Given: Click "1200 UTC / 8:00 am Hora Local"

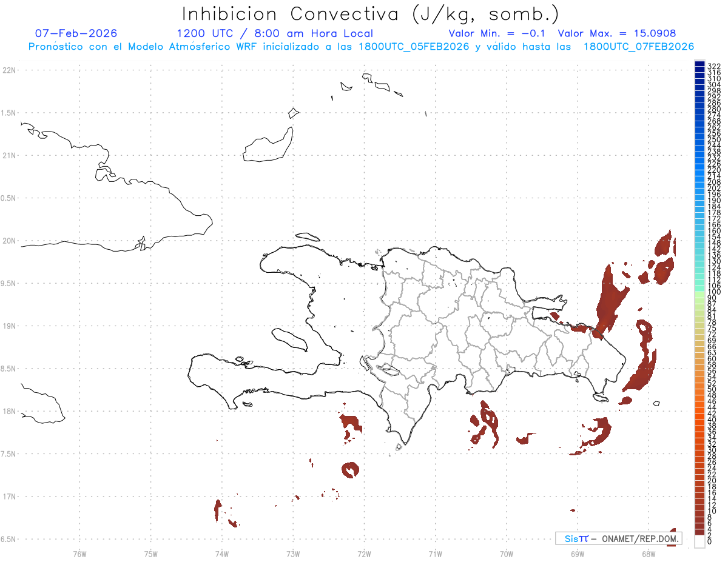Looking at the screenshot, I should click(x=275, y=34).
